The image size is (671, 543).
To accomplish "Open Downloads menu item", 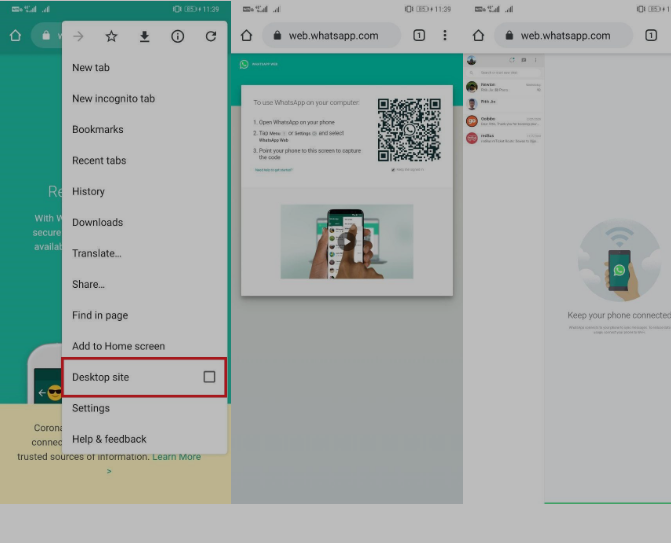I will point(144,222).
